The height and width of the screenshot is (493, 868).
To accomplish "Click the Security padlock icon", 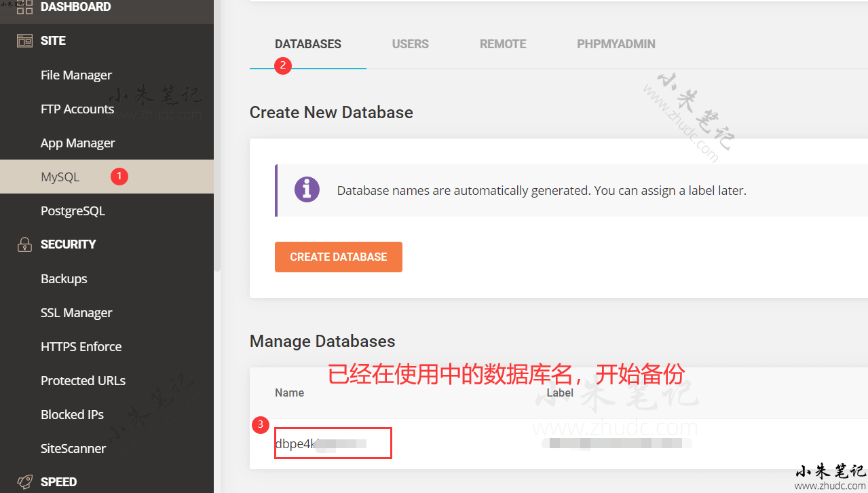I will pos(24,244).
